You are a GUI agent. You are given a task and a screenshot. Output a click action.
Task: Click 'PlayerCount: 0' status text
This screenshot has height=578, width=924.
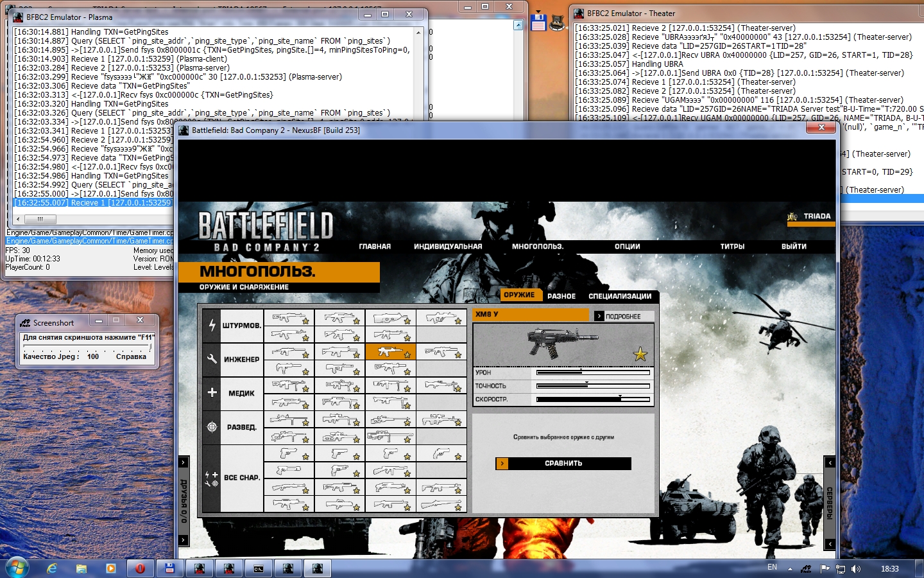(28, 267)
